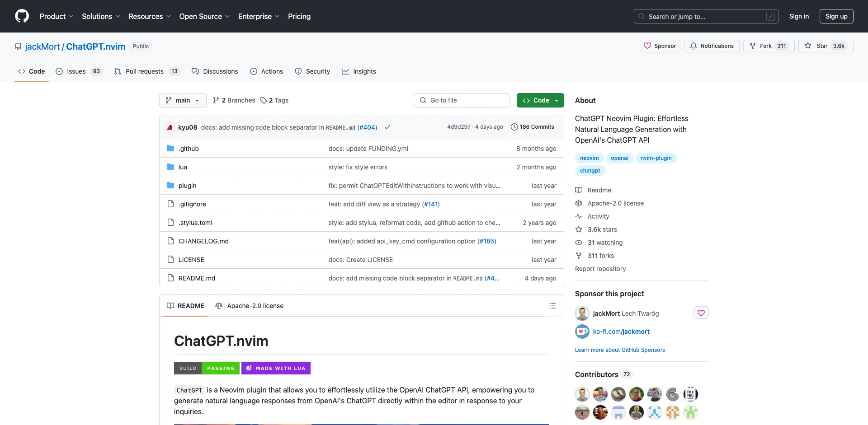
Task: Open the README outline icon
Action: tap(552, 306)
